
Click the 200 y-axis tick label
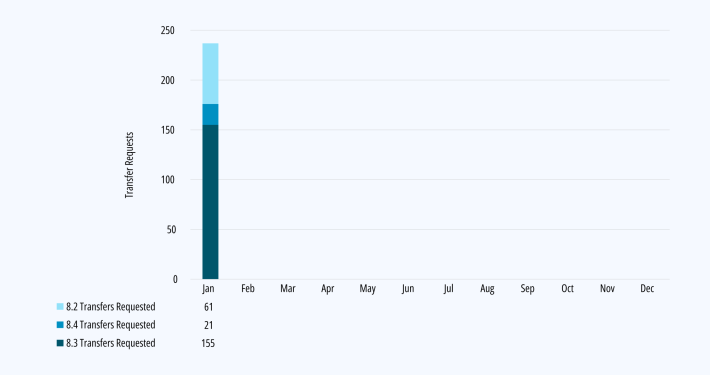click(x=168, y=80)
